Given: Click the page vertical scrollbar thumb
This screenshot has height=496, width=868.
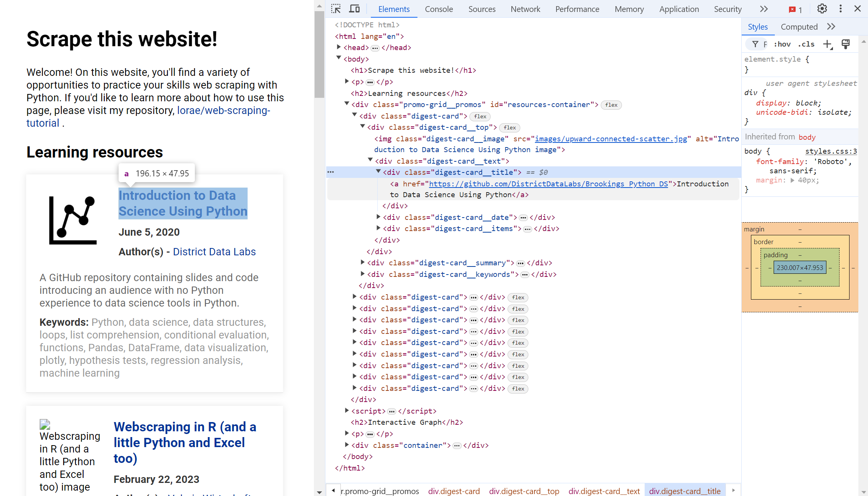Looking at the screenshot, I should point(319,54).
